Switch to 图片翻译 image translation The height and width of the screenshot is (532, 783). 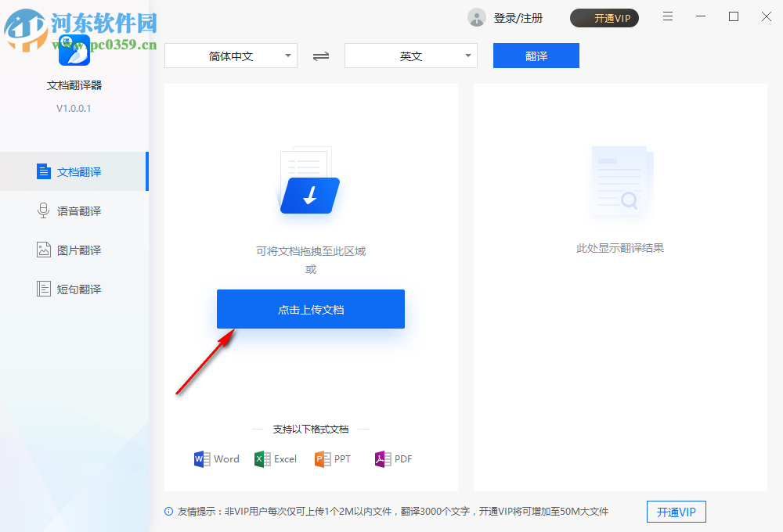coord(44,249)
